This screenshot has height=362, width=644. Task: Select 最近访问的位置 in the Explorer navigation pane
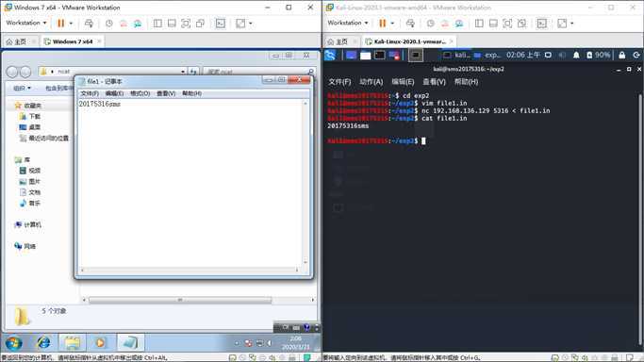click(x=44, y=139)
